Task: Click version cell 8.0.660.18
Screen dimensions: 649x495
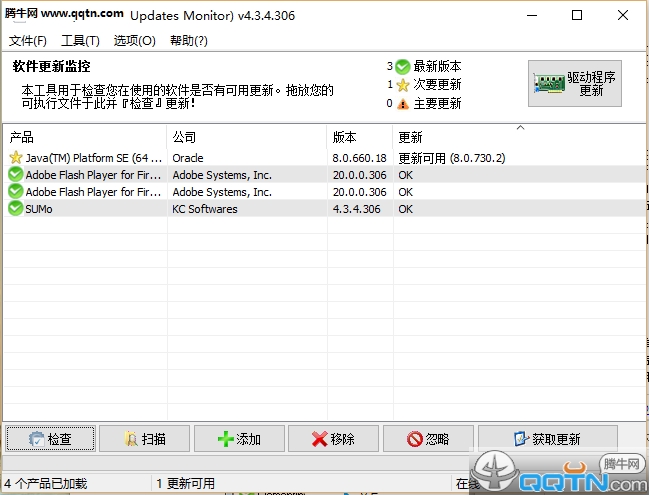Action: (360, 158)
